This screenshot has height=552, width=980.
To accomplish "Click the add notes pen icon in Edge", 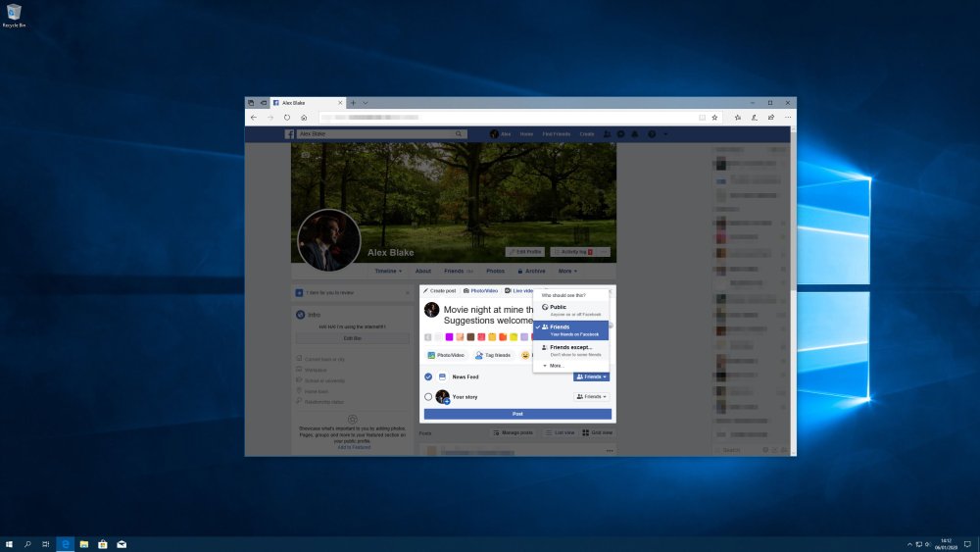I will [755, 118].
